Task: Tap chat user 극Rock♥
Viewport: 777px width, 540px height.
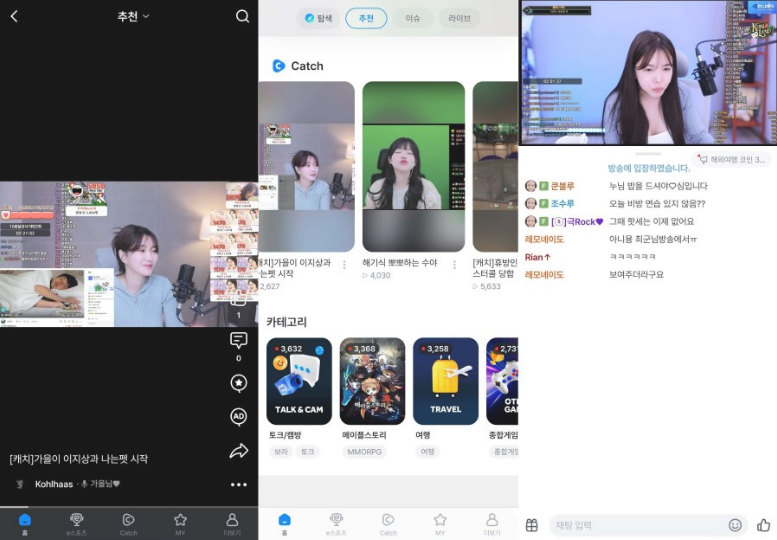Action: 577,221
